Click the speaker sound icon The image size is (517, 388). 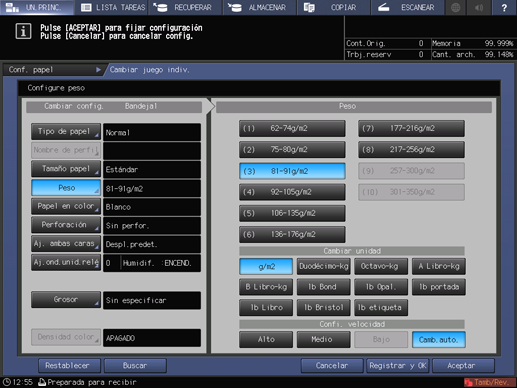(x=479, y=7)
